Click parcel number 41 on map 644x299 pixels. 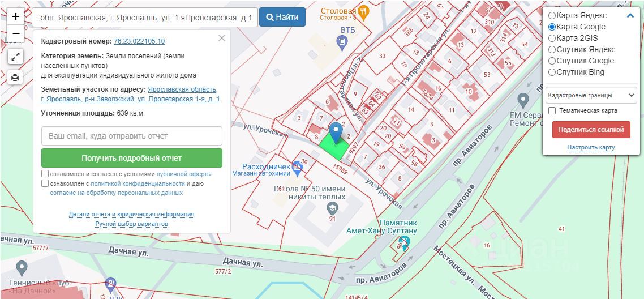[x=561, y=229]
